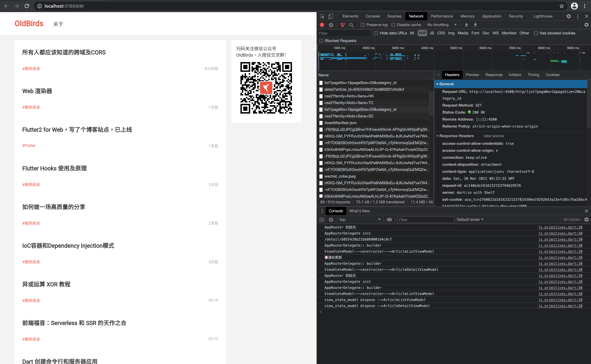Open the Performance tab
The width and height of the screenshot is (591, 364).
(442, 16)
